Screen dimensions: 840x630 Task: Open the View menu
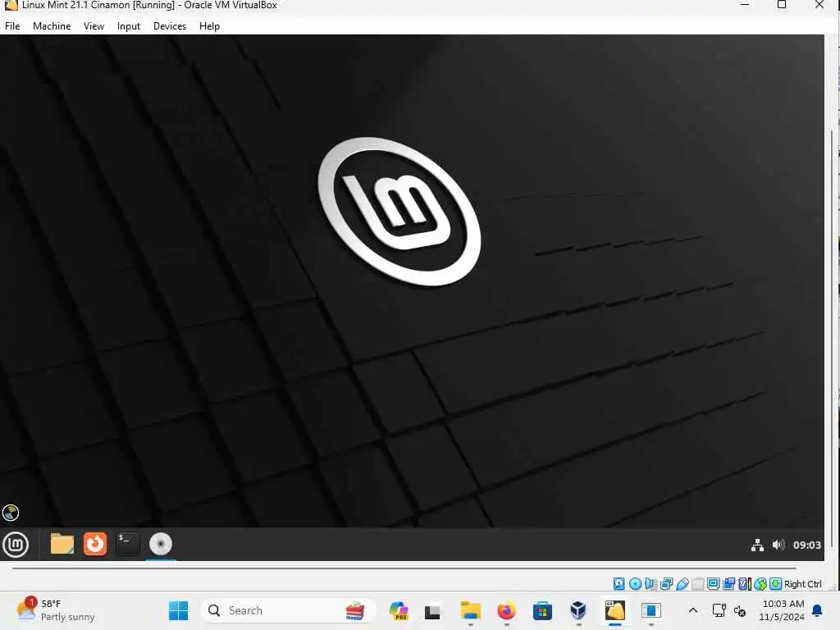tap(94, 26)
